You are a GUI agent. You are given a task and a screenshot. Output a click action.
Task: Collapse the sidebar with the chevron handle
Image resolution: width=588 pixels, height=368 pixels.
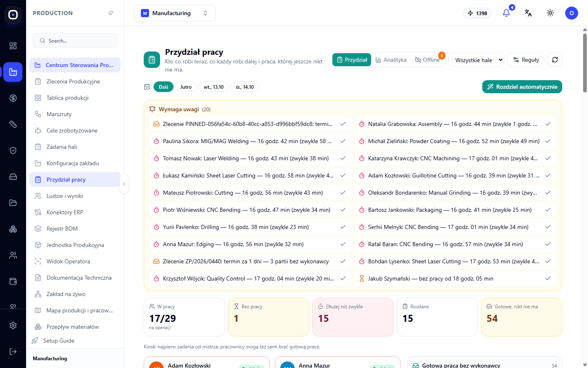(124, 184)
